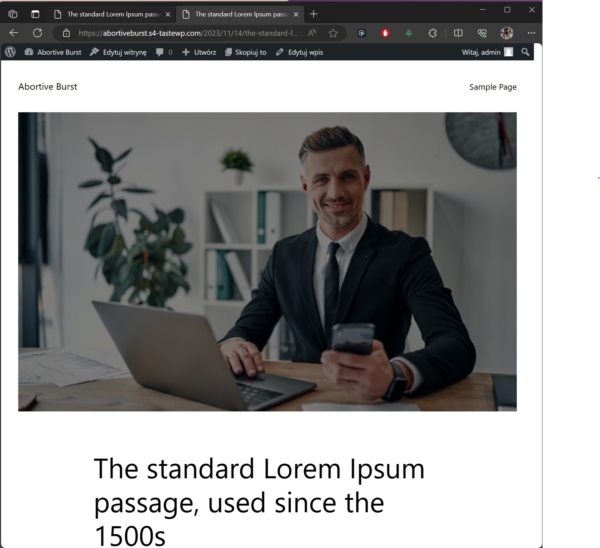Expand the Utwórz new content menu
This screenshot has height=548, width=600.
[x=199, y=52]
